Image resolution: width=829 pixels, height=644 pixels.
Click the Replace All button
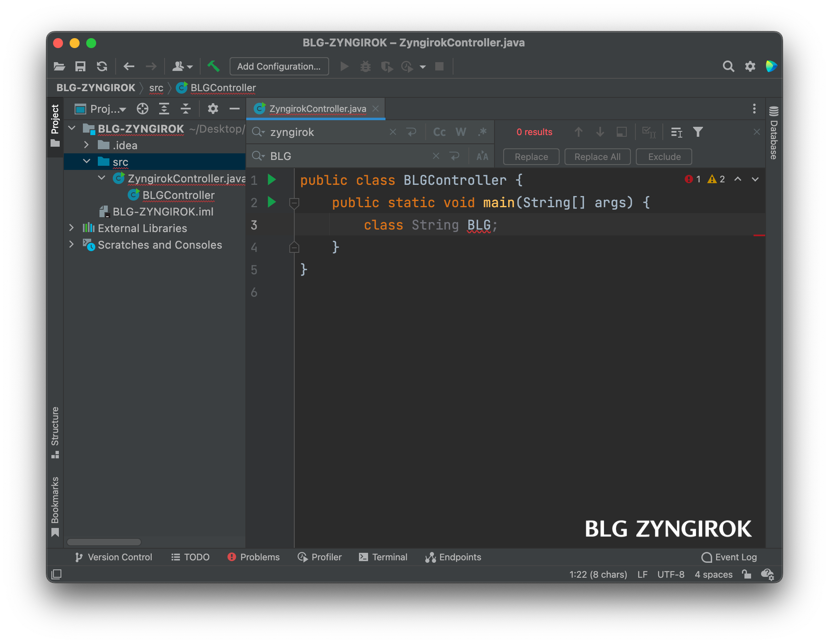[597, 157]
